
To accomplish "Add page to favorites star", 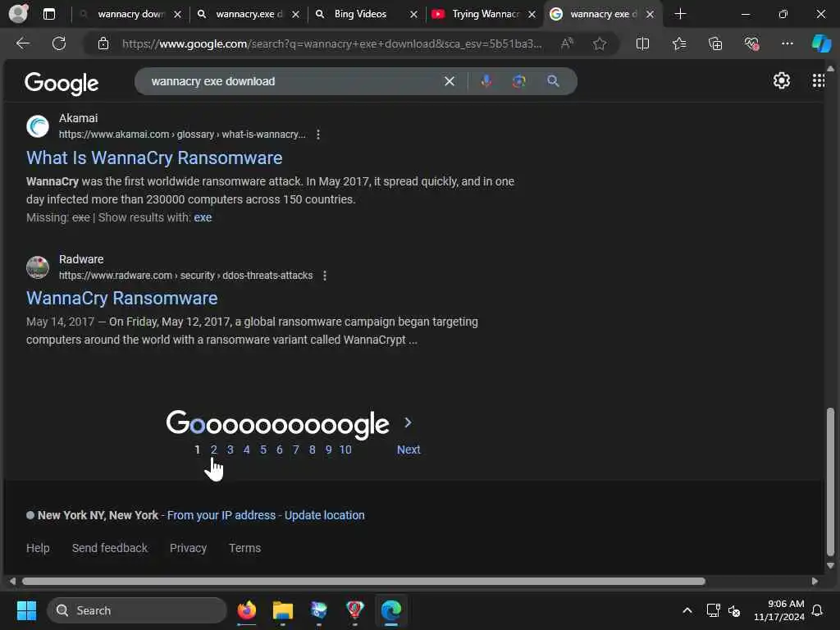I will click(600, 44).
